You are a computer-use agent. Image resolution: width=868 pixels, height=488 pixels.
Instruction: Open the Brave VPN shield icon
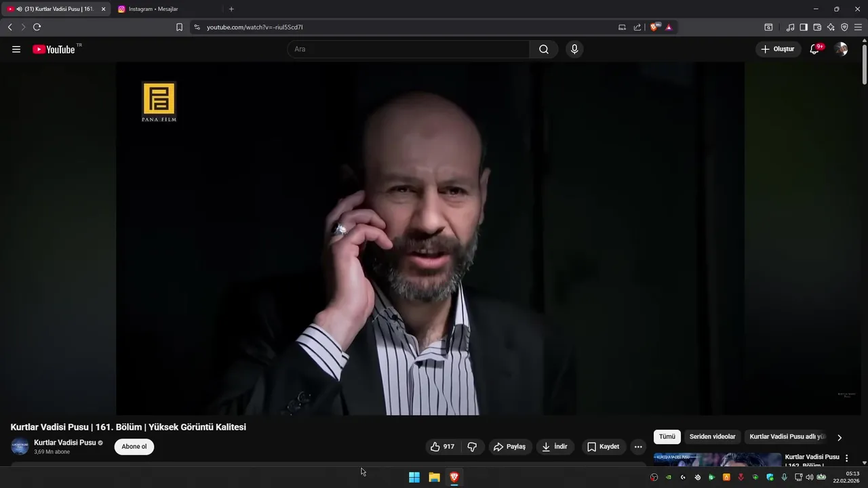point(844,27)
